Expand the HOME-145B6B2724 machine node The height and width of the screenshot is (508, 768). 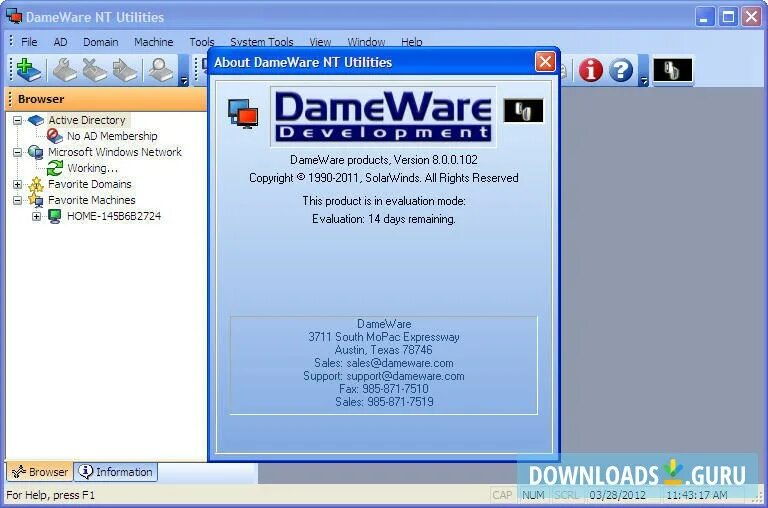[x=36, y=216]
